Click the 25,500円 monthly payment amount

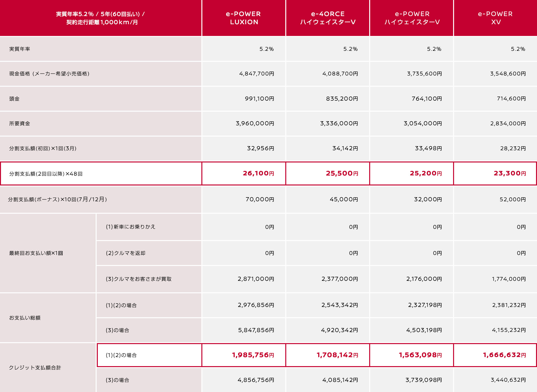pyautogui.click(x=342, y=173)
